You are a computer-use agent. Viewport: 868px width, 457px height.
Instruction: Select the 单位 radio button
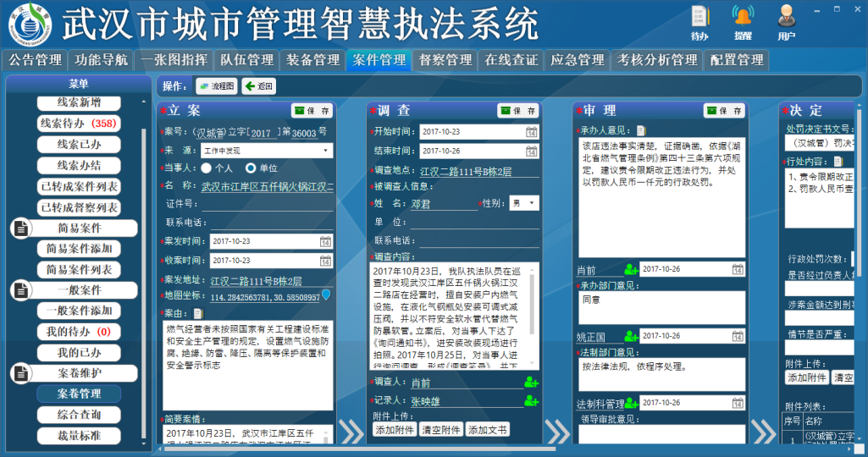[250, 168]
